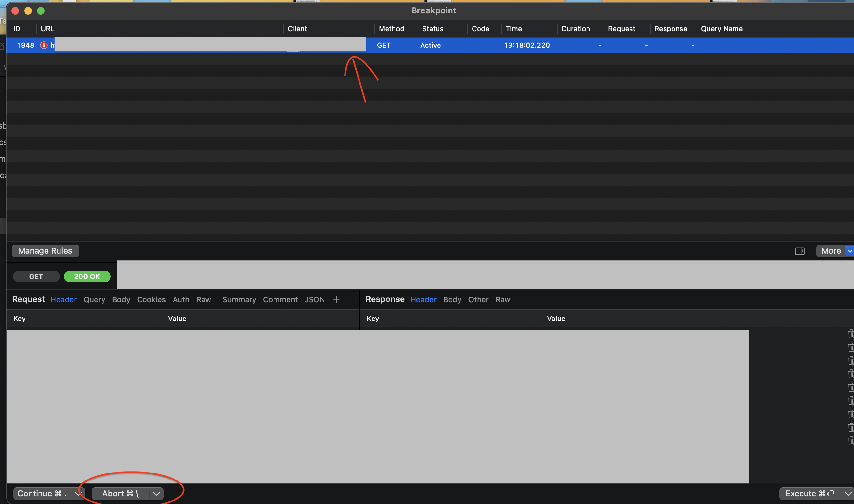Toggle the side panel layout icon
Viewport: 854px width, 504px height.
tap(799, 251)
